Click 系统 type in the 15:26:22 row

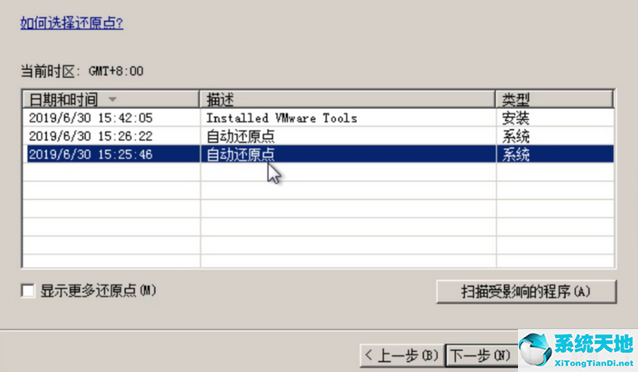point(516,136)
